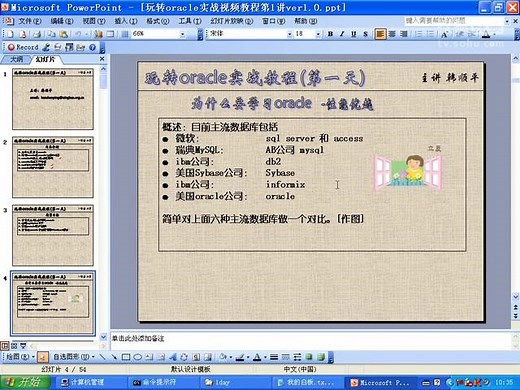
Task: Select the Arrow drawing tool
Action: click(114, 357)
